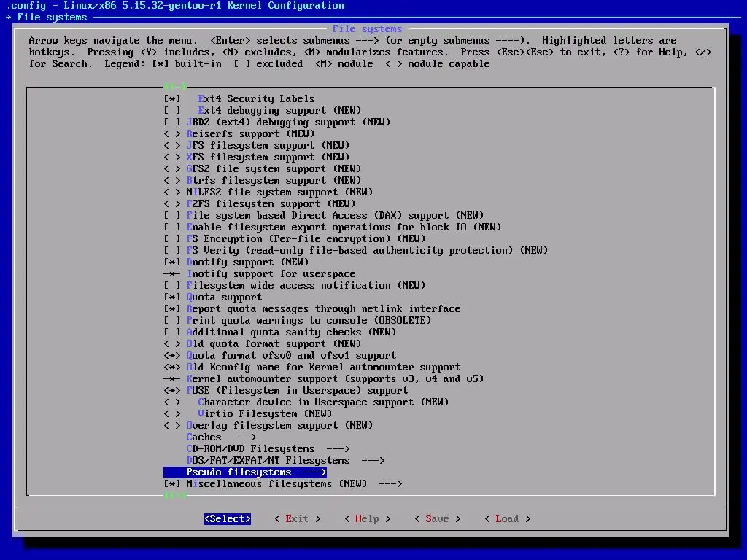Select Virtio Filesystem entry
The height and width of the screenshot is (560, 747).
tap(248, 414)
